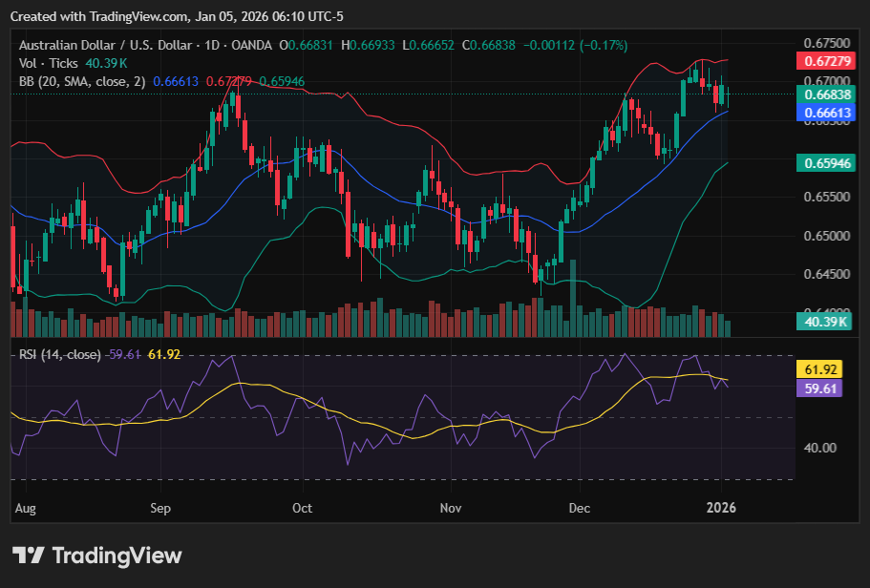Click the Nov marker on time axis

point(451,508)
